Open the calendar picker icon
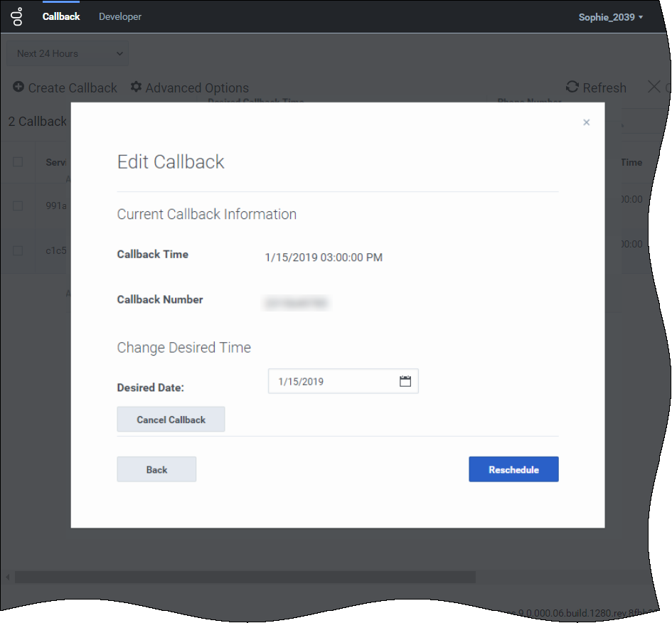 pos(405,381)
